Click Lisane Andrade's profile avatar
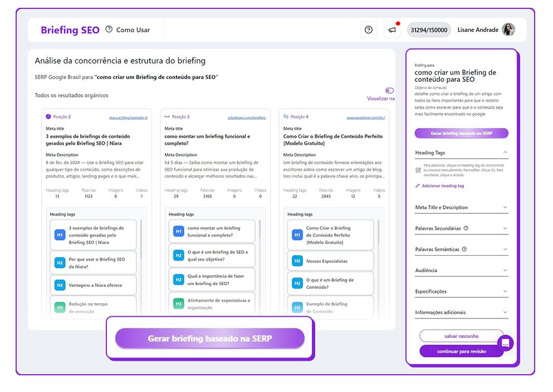This screenshot has height=392, width=553. click(508, 30)
